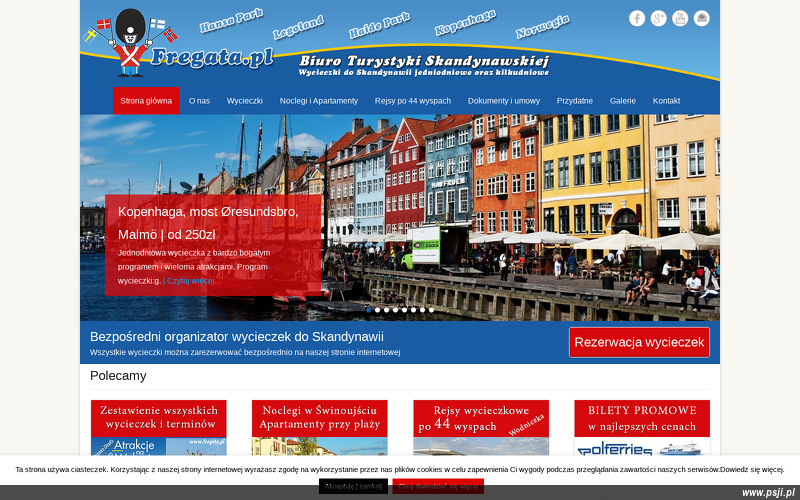Click the Haide Park header link

point(379,26)
